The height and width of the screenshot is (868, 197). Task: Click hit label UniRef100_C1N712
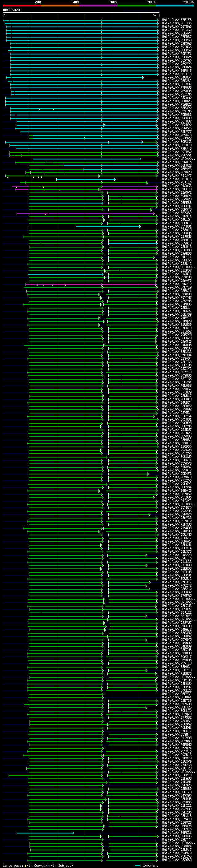click(x=177, y=284)
